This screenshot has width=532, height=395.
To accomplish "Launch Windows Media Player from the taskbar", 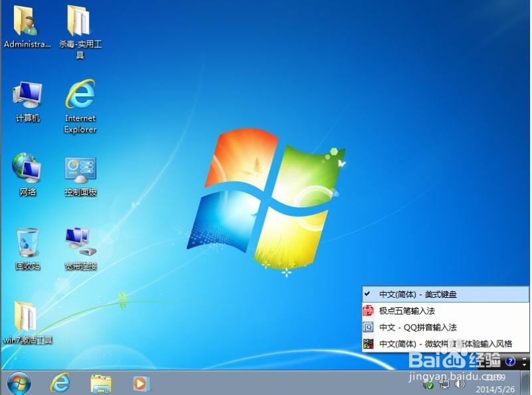I will (140, 384).
